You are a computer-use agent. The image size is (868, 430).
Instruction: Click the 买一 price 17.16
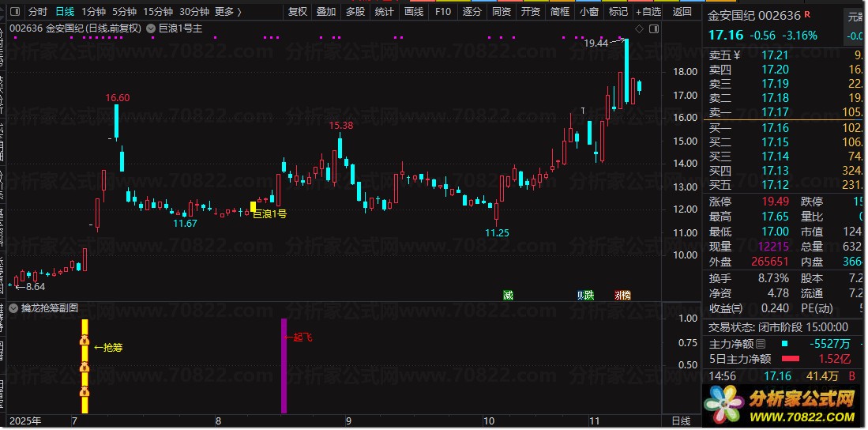click(x=775, y=128)
